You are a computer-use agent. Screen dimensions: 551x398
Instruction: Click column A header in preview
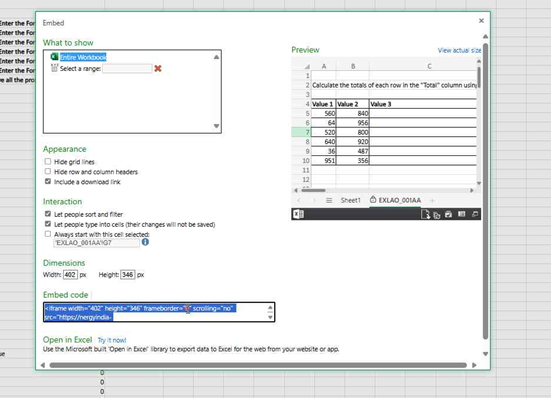pos(324,66)
